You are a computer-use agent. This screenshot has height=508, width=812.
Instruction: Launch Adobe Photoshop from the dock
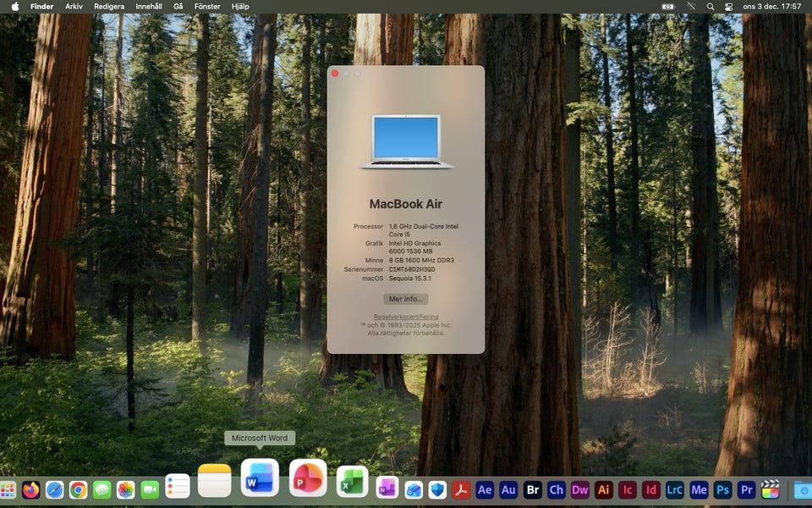722,489
